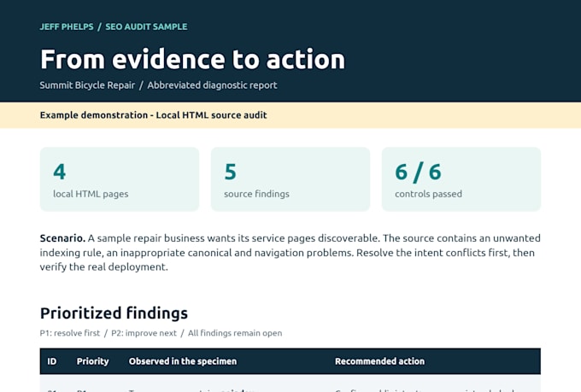The width and height of the screenshot is (581, 392).
Task: Click the '5' source findings number
Action: (x=231, y=172)
